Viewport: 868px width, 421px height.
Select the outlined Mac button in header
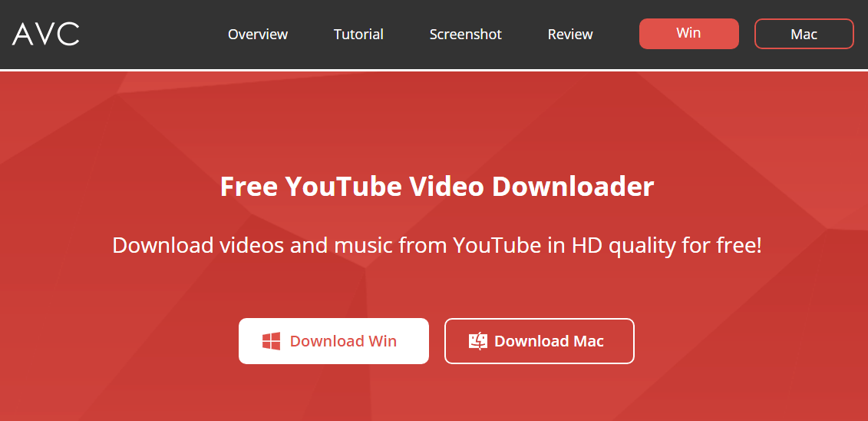pos(804,34)
